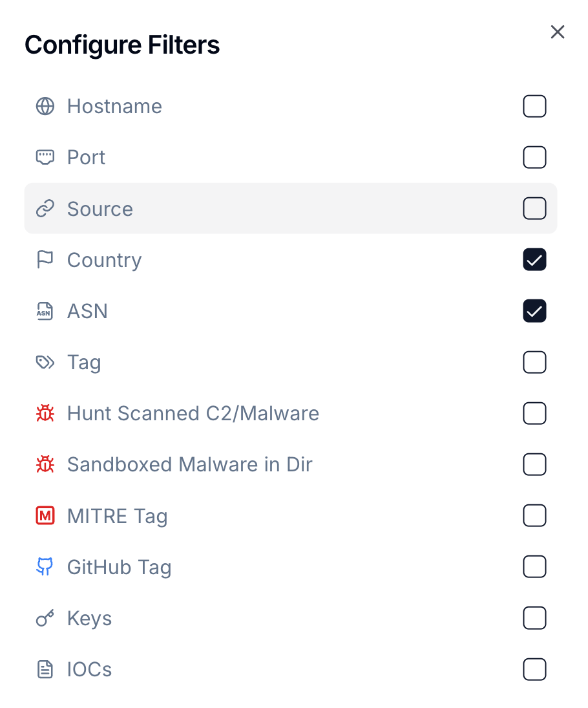Screen dimensions: 588x708
Task: Click the Hunt Scanned C2/Malware label
Action: pos(193,413)
